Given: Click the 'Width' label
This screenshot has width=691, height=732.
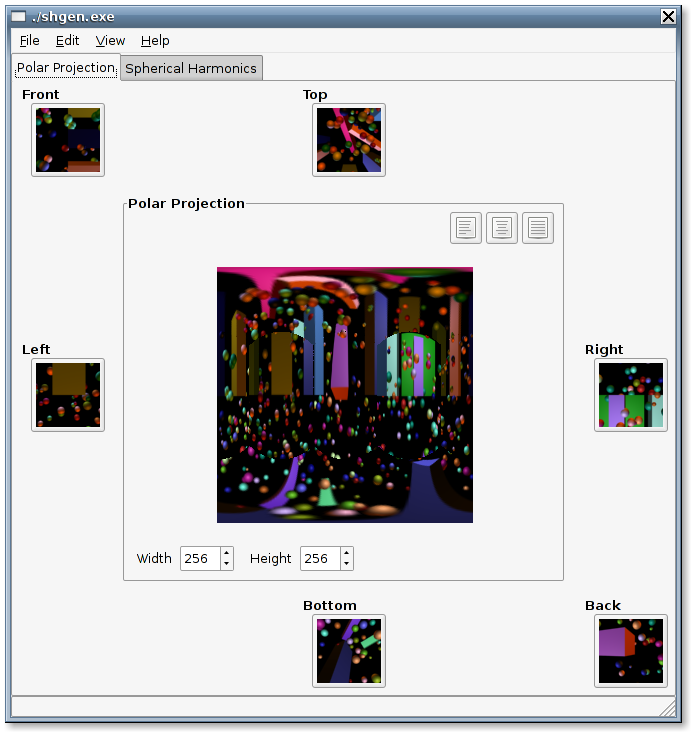Looking at the screenshot, I should click(x=154, y=558).
